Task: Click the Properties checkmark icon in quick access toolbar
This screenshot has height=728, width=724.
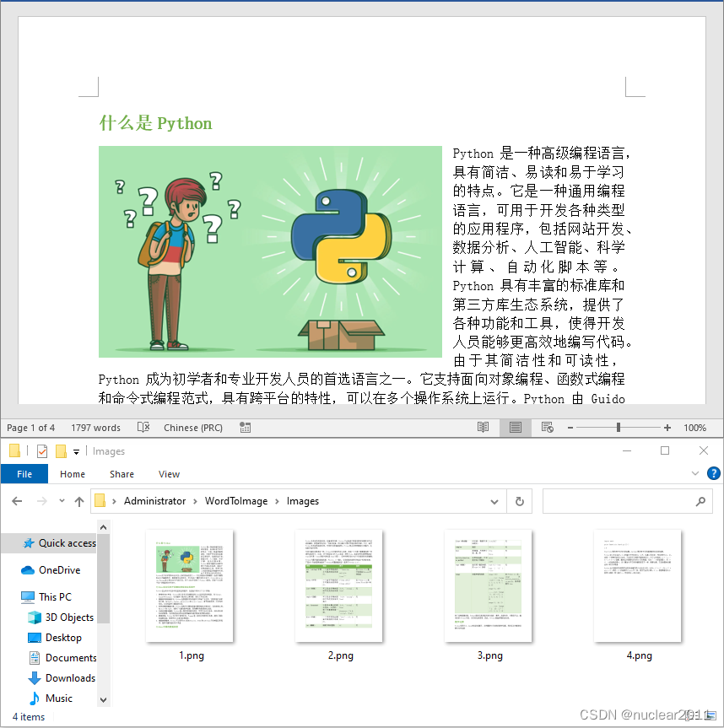Action: [42, 450]
